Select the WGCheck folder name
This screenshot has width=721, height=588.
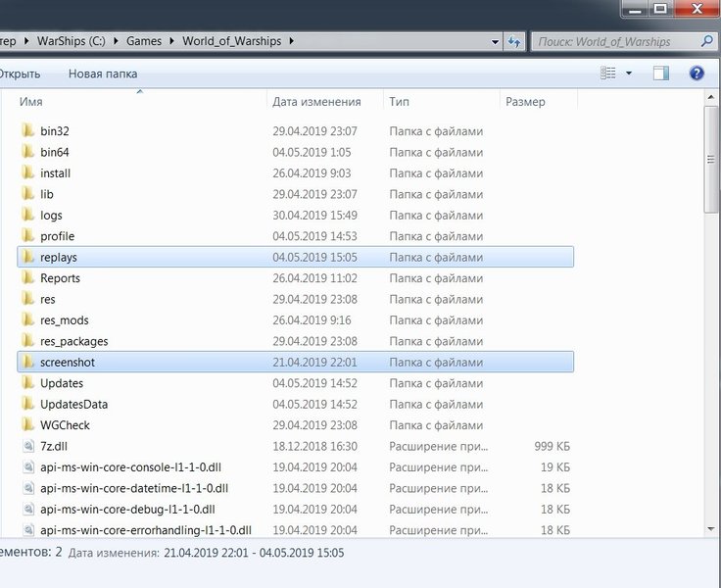(x=65, y=425)
